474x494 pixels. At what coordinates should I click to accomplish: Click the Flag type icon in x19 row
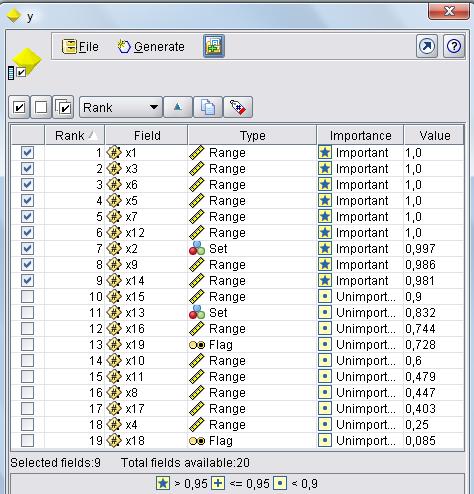(197, 345)
